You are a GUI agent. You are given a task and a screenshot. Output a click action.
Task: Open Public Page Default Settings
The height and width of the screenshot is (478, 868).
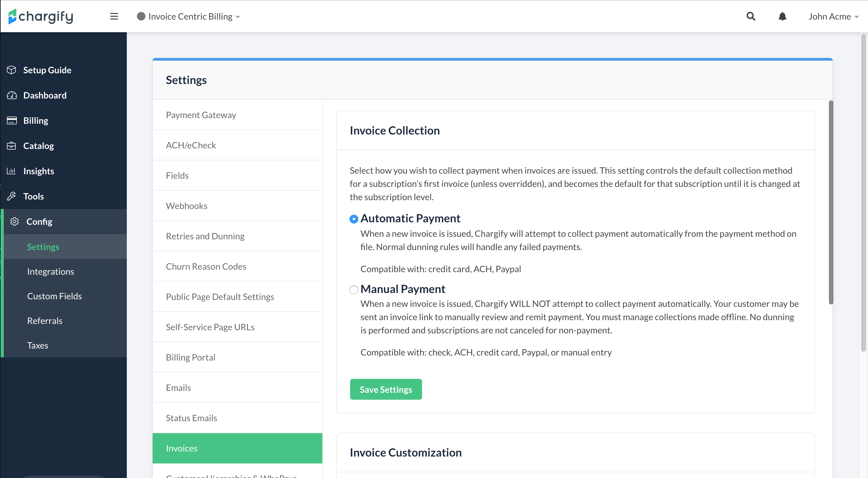point(238,296)
